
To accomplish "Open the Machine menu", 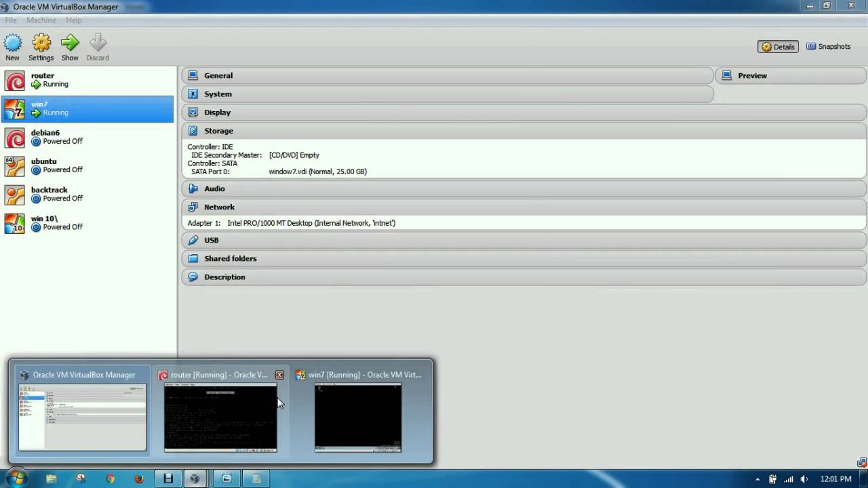I will (x=41, y=20).
